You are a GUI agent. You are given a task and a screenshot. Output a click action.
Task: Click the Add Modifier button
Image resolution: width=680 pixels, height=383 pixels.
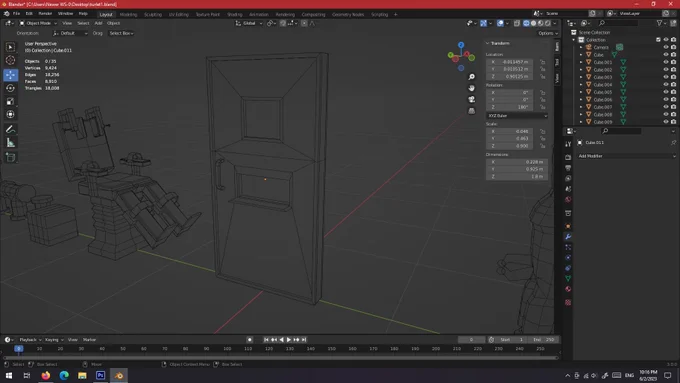click(626, 156)
